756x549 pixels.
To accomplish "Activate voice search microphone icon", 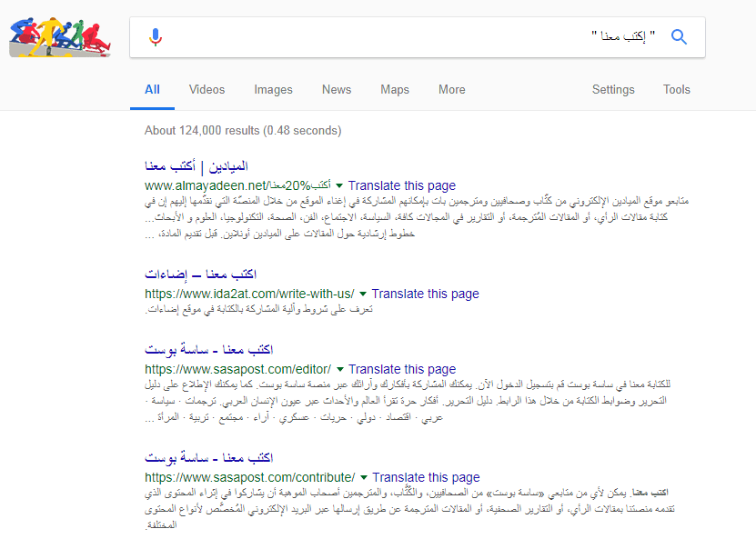I will click(156, 37).
